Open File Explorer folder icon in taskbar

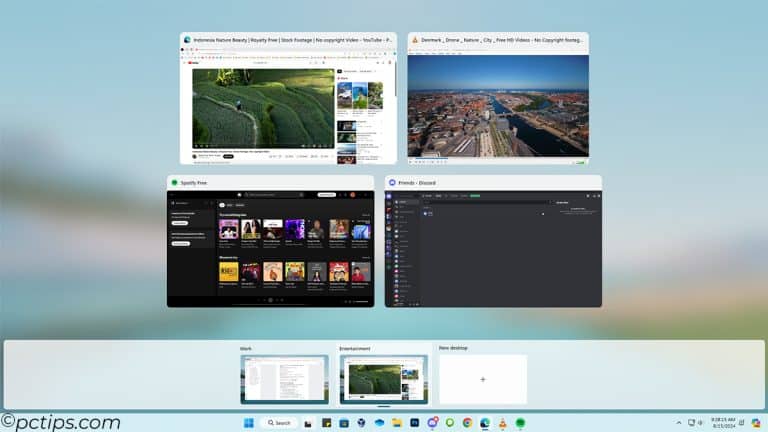(x=397, y=423)
